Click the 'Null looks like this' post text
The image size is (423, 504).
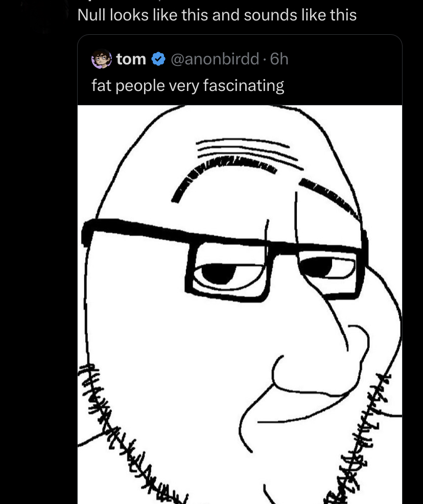pyautogui.click(x=217, y=15)
